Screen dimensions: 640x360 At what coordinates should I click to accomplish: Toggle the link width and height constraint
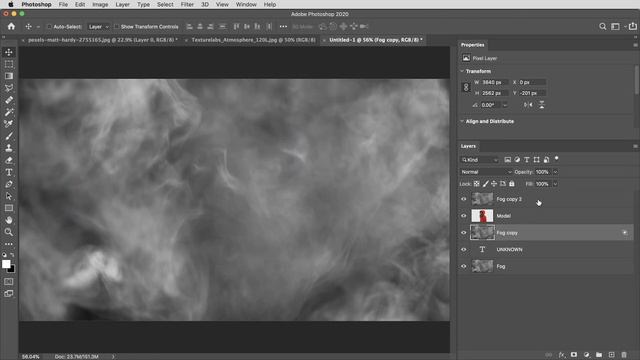pos(466,87)
